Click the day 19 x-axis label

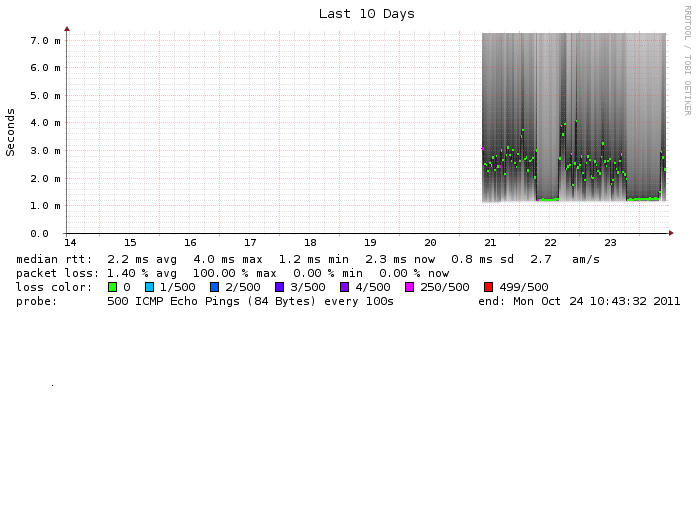coord(370,243)
